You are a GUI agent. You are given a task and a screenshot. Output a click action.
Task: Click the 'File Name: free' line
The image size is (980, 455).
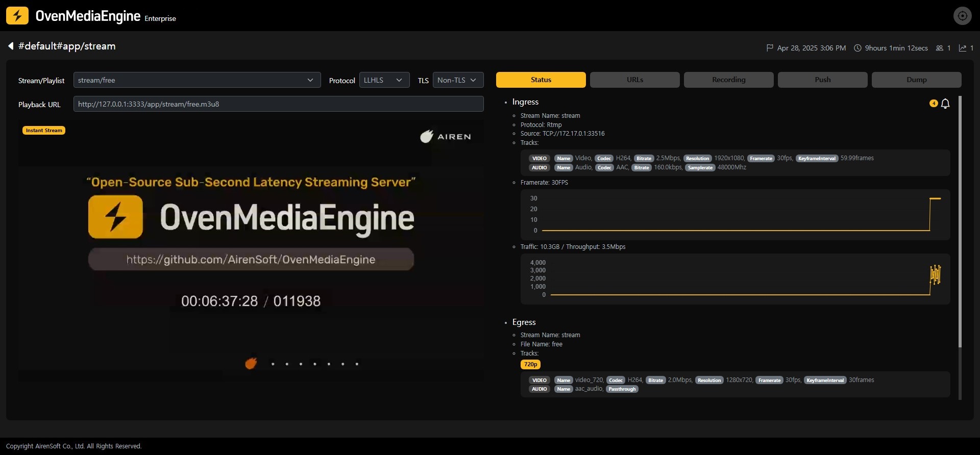click(x=542, y=344)
